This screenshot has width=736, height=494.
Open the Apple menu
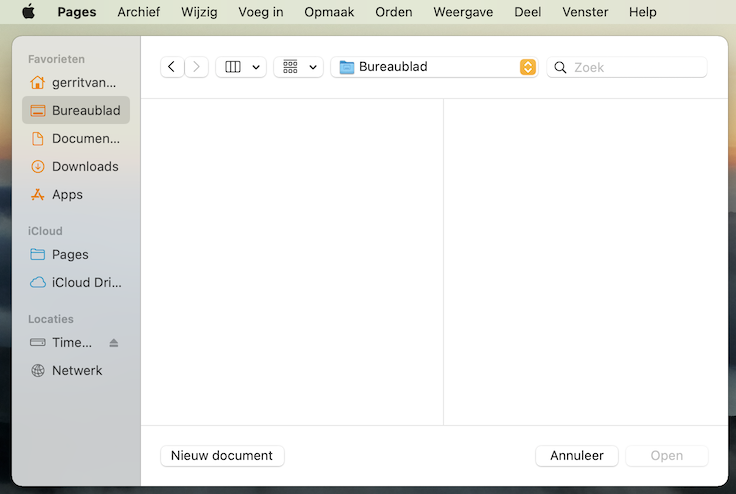[x=29, y=11]
